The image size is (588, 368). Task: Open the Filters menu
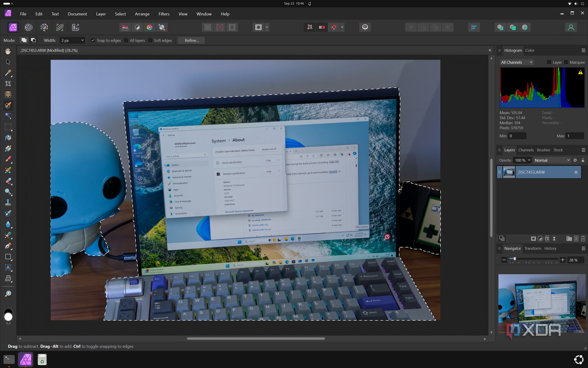click(x=164, y=14)
